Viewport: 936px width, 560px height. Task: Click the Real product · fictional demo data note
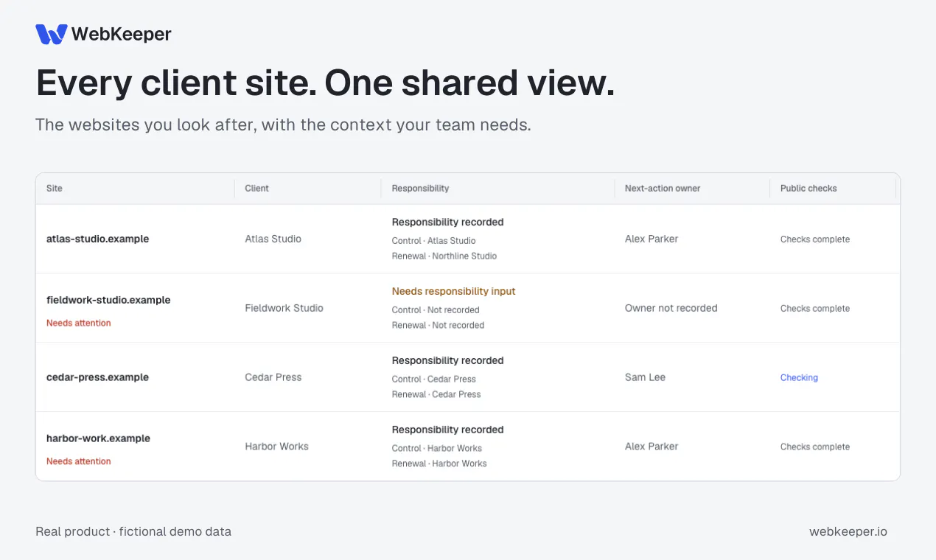(133, 531)
